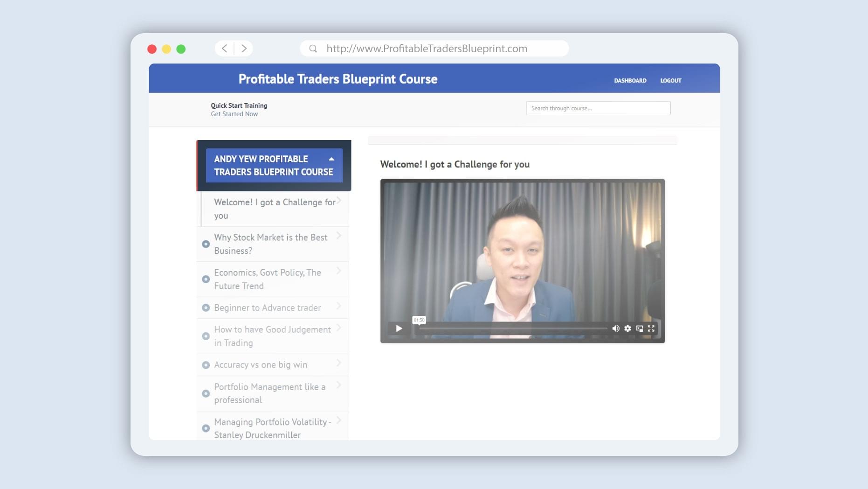Focus the Search through course field
868x489 pixels.
point(598,108)
